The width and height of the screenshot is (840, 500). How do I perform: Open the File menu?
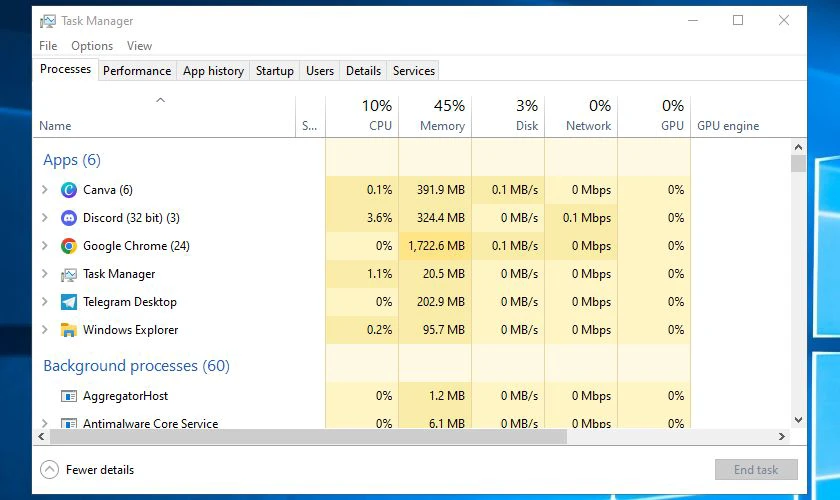(x=48, y=46)
